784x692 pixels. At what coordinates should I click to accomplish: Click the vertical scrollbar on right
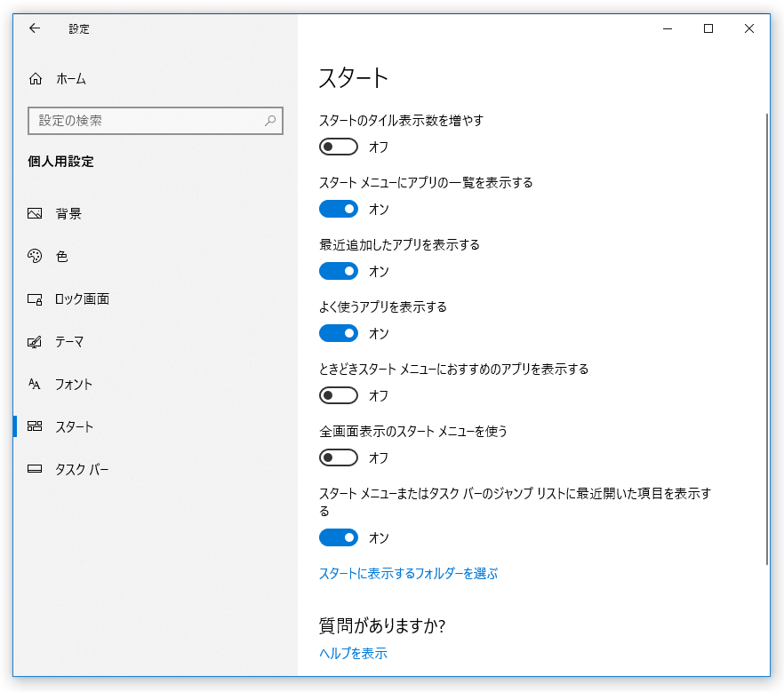766,339
